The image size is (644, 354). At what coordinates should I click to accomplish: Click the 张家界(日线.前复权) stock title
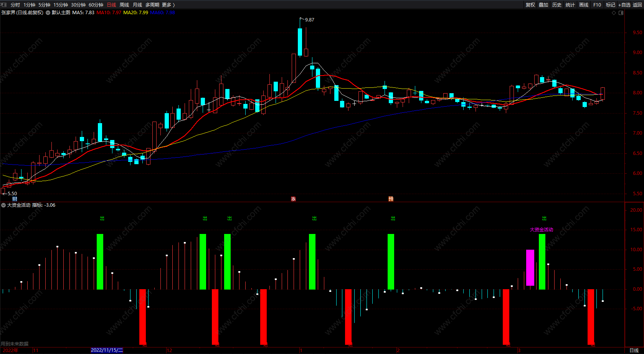(x=22, y=13)
